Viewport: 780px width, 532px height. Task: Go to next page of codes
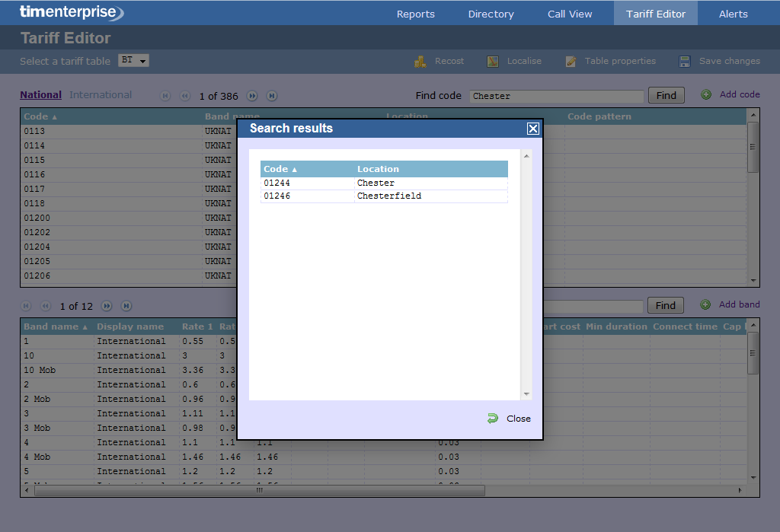pos(252,96)
